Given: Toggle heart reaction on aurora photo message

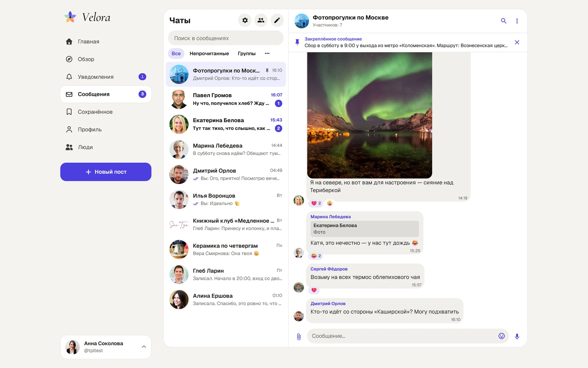Looking at the screenshot, I should (316, 203).
